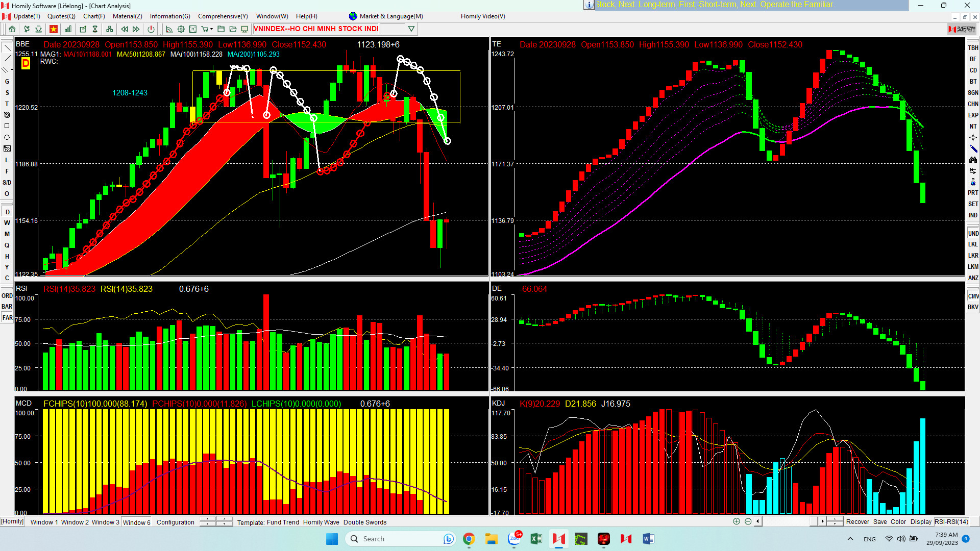Open the stock symbol dropdown triangle
This screenshot has height=551, width=980.
click(411, 29)
